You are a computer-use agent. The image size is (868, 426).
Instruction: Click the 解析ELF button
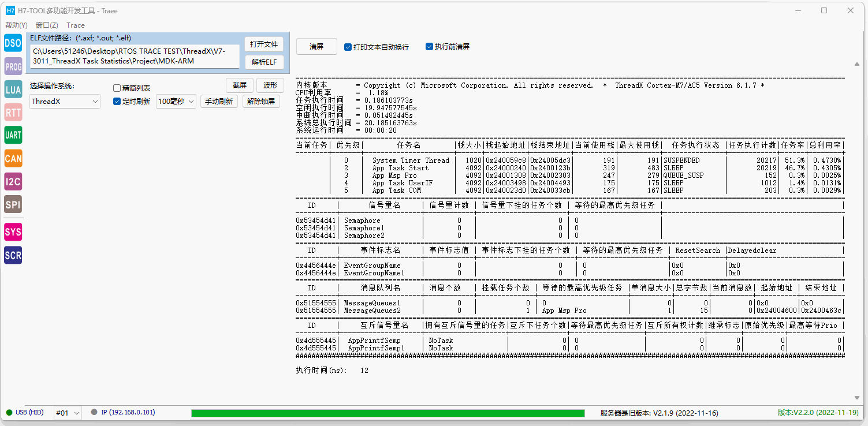264,62
